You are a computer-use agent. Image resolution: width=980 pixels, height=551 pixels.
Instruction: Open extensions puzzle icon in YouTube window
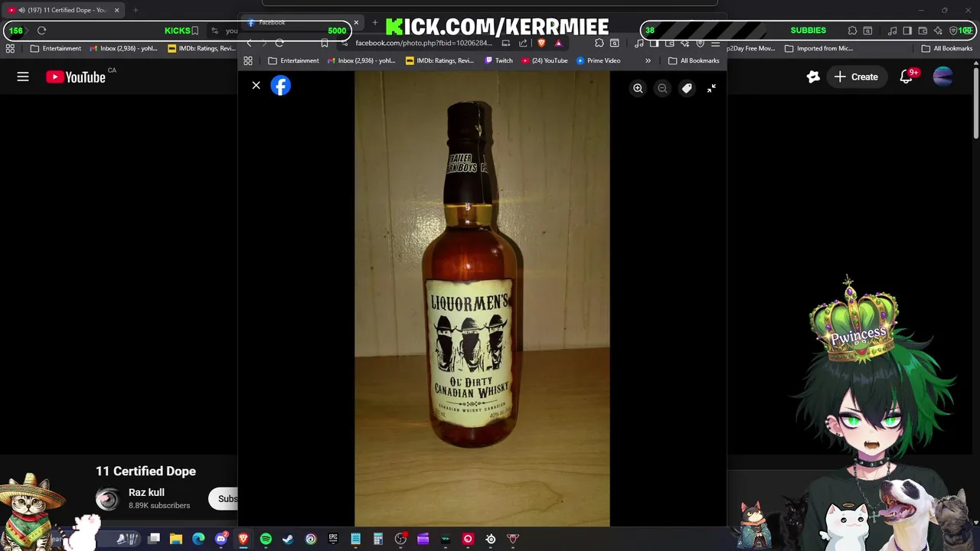pyautogui.click(x=852, y=31)
